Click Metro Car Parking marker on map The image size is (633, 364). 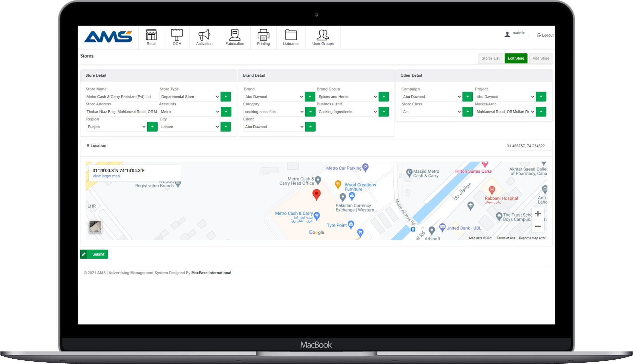pos(365,167)
